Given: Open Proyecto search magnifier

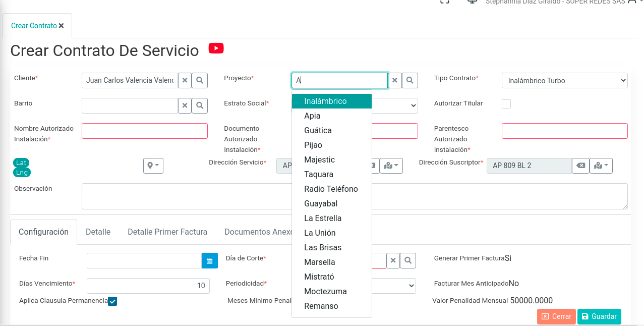Looking at the screenshot, I should pos(410,80).
